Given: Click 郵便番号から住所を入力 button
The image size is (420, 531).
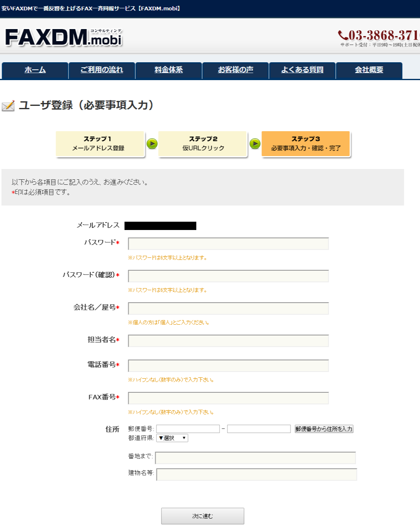Looking at the screenshot, I should (x=323, y=428).
